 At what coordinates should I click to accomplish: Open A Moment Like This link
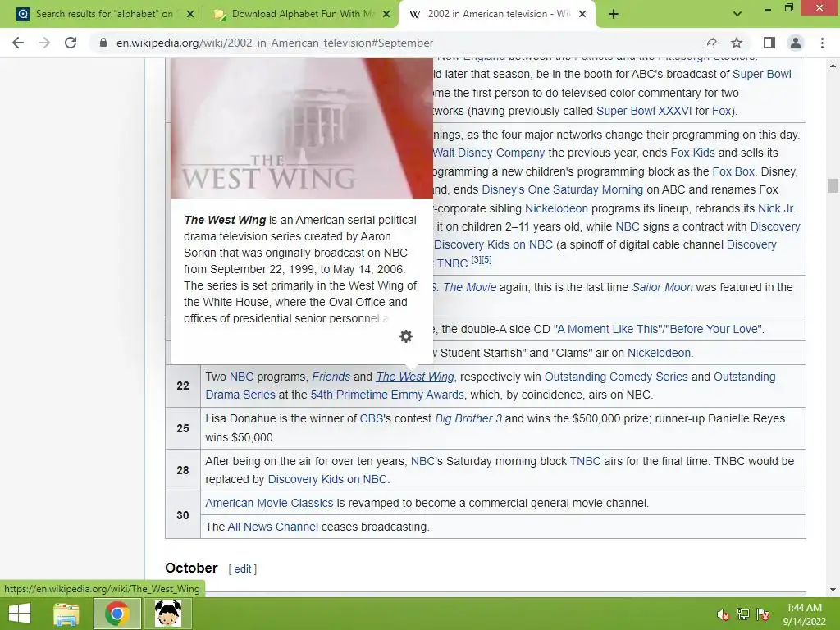608,329
